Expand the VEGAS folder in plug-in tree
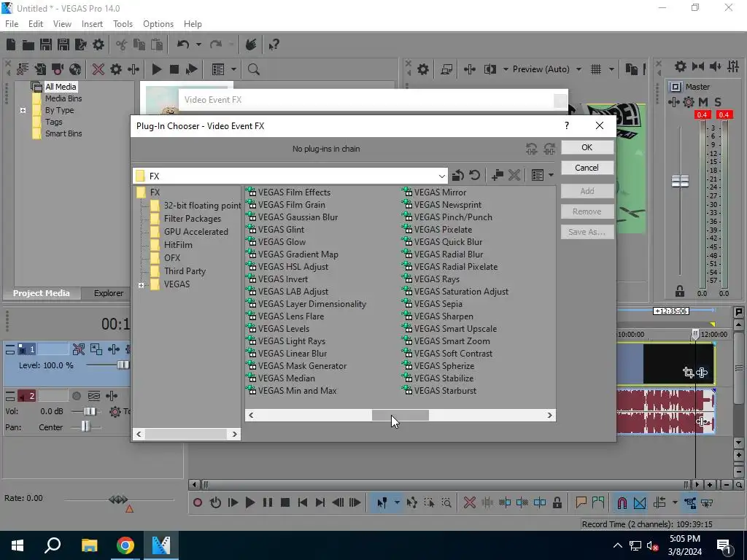 (x=141, y=285)
